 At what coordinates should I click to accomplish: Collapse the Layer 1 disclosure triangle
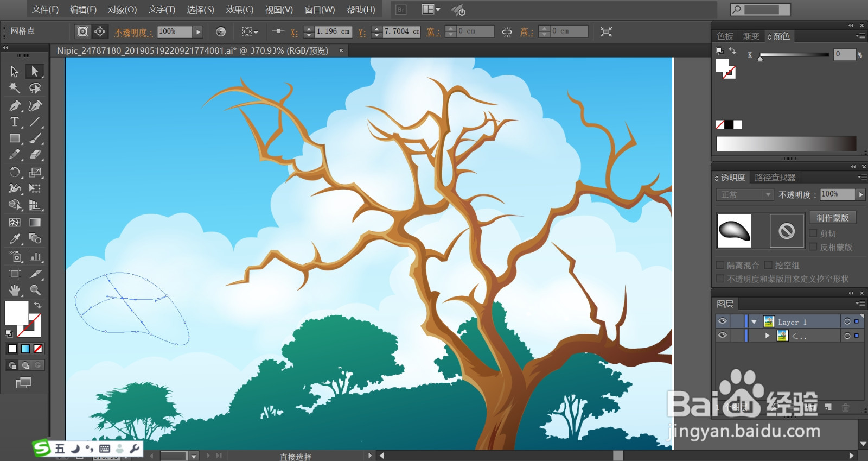coord(754,322)
